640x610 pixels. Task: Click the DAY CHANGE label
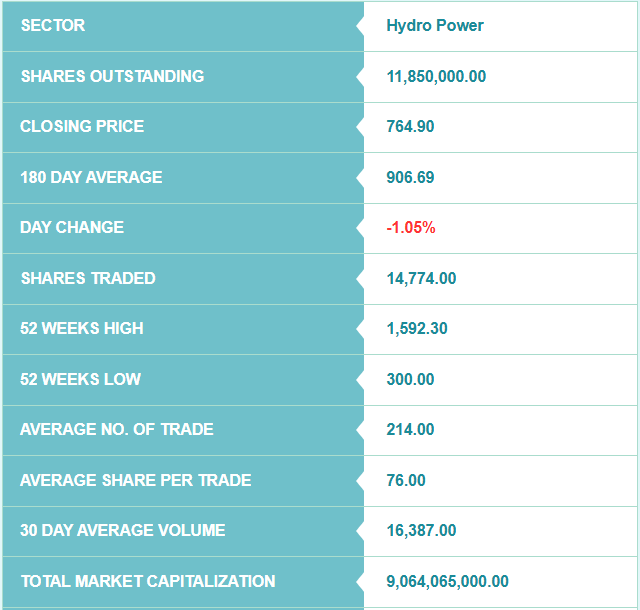pos(72,227)
